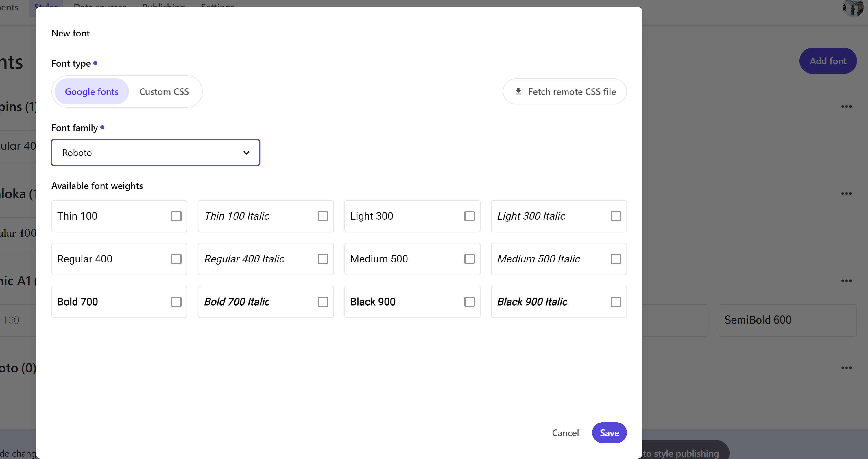Select the Medium 500 weight checkbox
Image resolution: width=868 pixels, height=459 pixels.
pyautogui.click(x=469, y=259)
